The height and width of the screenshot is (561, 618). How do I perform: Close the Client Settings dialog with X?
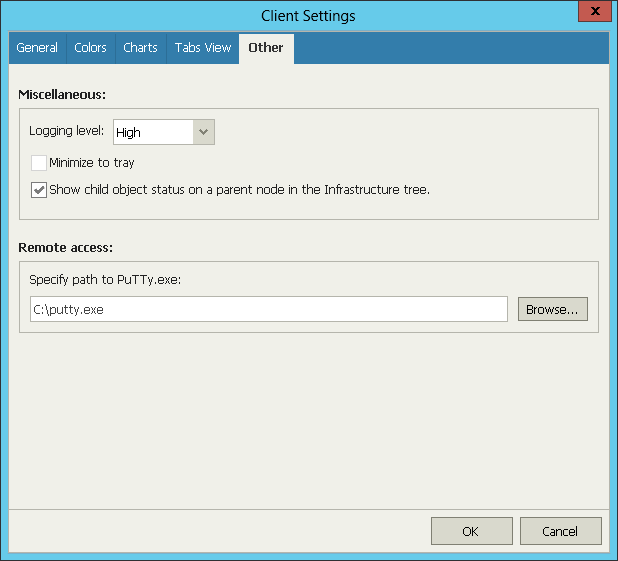(x=595, y=11)
